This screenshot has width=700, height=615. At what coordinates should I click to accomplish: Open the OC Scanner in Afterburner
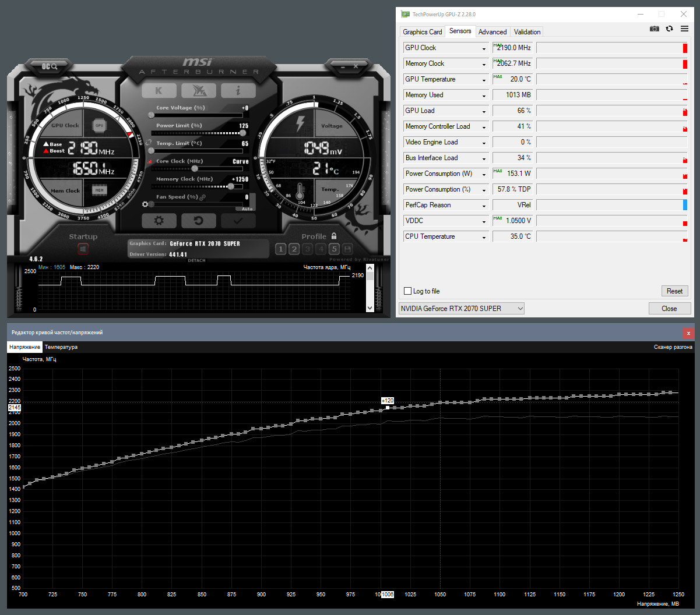tap(50, 66)
